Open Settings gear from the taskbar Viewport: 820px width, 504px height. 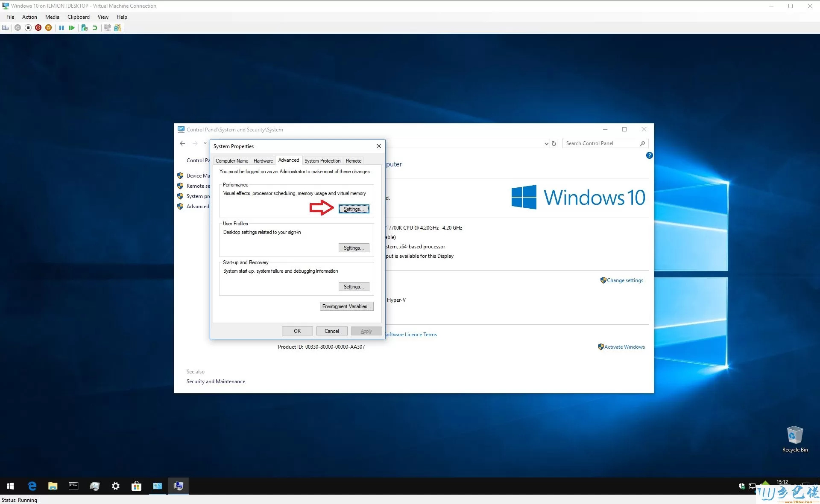click(x=116, y=486)
